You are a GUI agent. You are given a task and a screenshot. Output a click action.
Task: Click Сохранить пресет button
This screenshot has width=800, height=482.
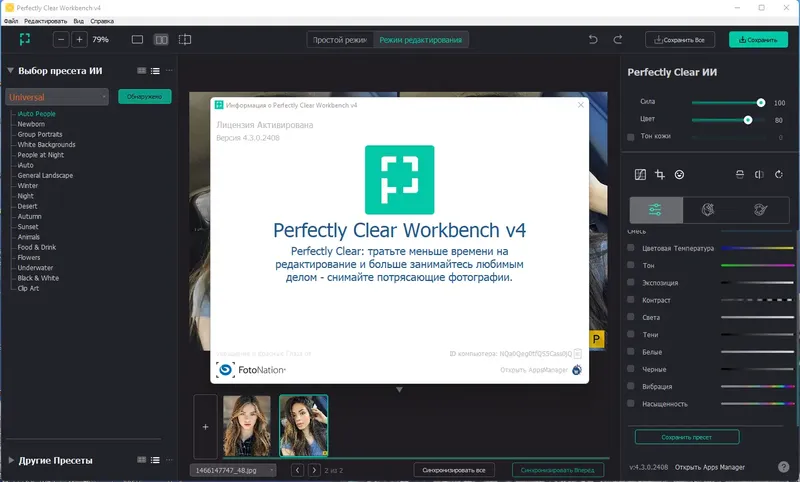coord(687,437)
